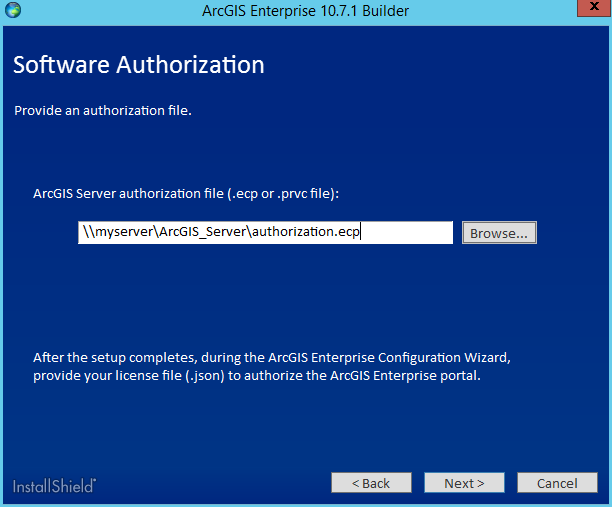Click the 'After the setup completes' note line
Viewport: 612px width, 507px height.
point(277,356)
